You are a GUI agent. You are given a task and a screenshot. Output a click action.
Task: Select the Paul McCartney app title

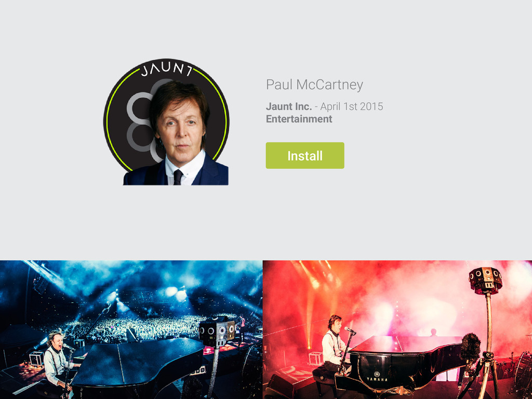coord(314,85)
